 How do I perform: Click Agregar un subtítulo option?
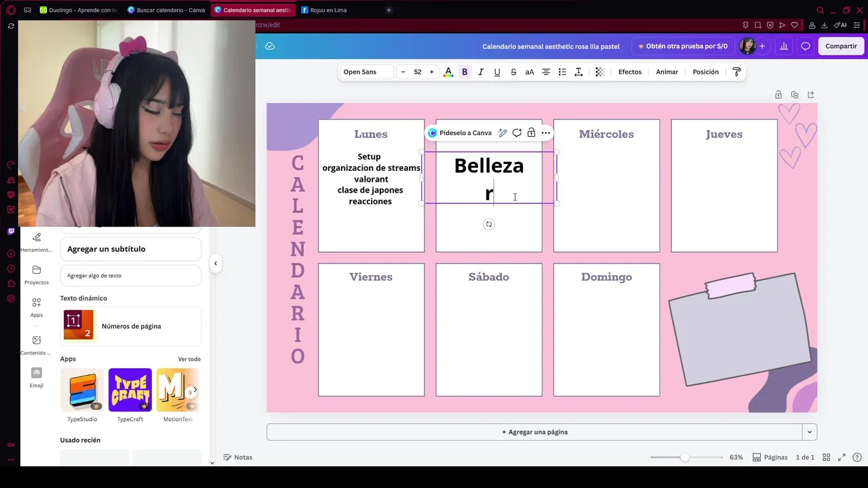click(131, 249)
